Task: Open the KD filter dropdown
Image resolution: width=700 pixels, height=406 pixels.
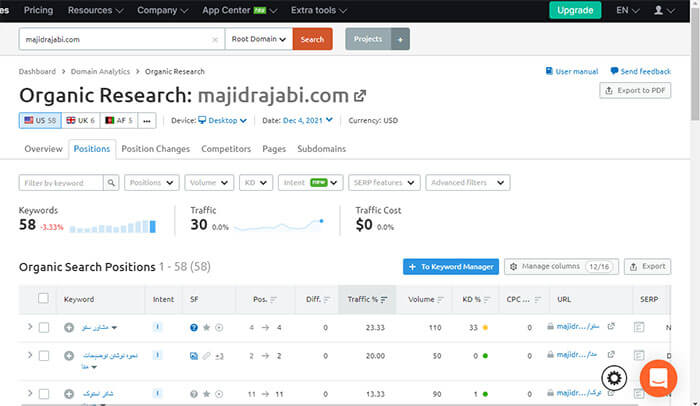Action: pyautogui.click(x=256, y=183)
